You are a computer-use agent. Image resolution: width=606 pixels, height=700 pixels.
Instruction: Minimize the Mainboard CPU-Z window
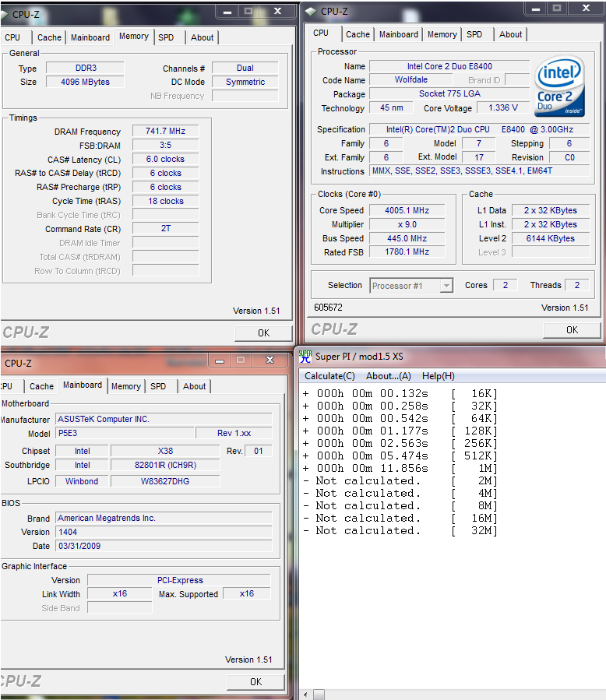220,361
